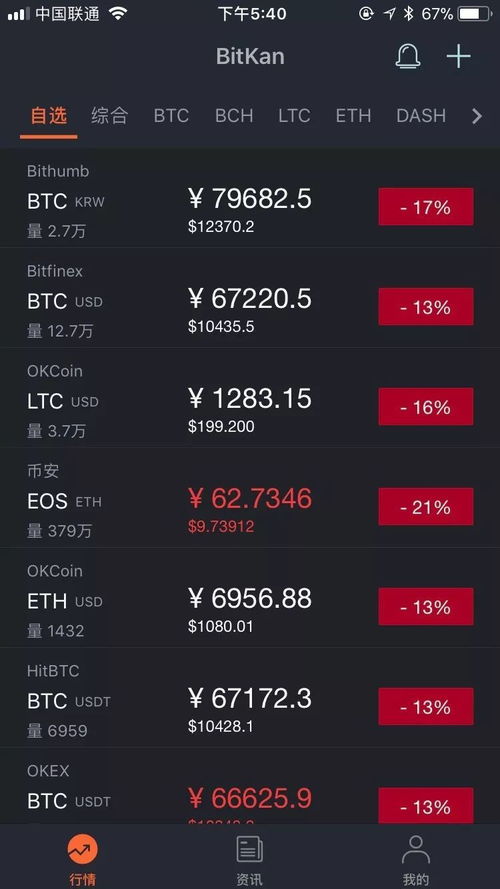
Task: Switch to the DASH tab
Action: (x=421, y=116)
